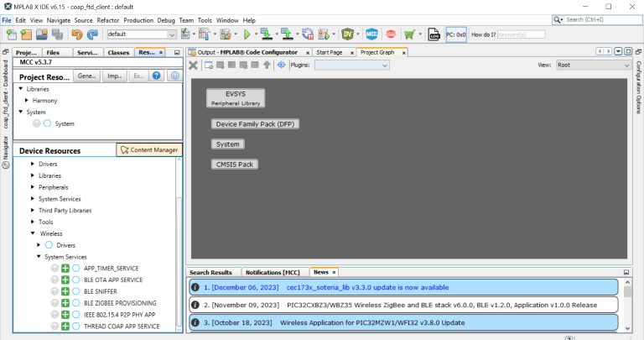This screenshot has width=644, height=340.
Task: Click the Open Project icon
Action: (41, 34)
